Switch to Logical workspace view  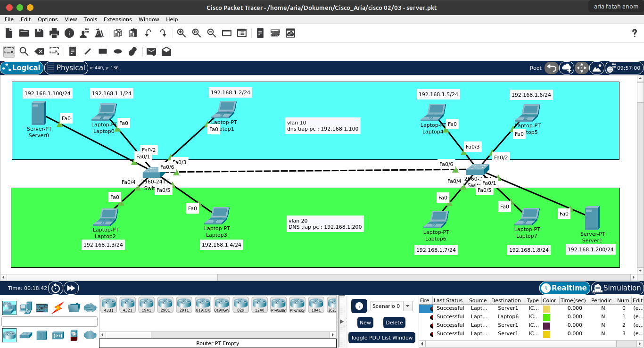22,68
